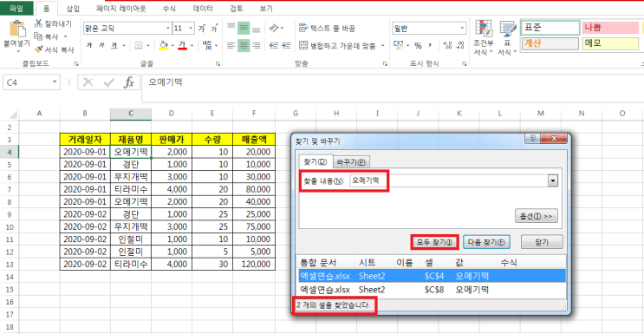Screen dimensions: 644x334
Task: Select the Format Painter (서식 복사) brush
Action: pos(39,49)
